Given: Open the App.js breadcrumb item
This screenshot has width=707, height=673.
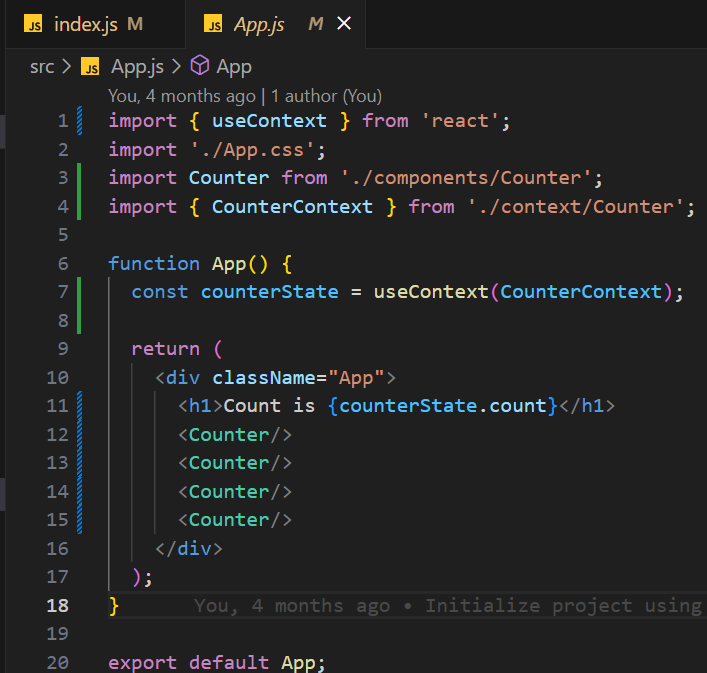Looking at the screenshot, I should click(x=138, y=67).
